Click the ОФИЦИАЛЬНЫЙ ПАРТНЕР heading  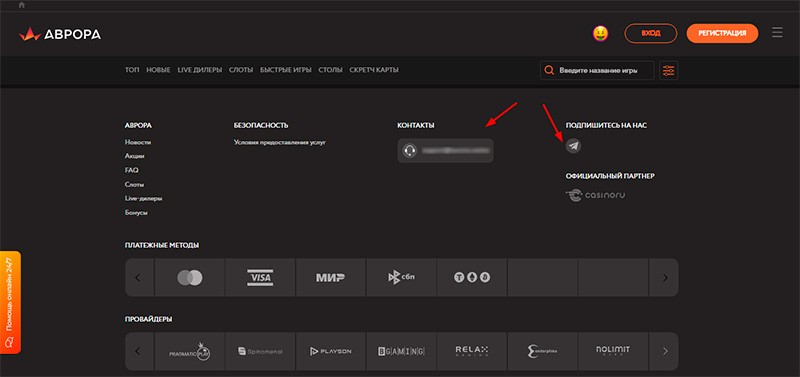pos(610,176)
